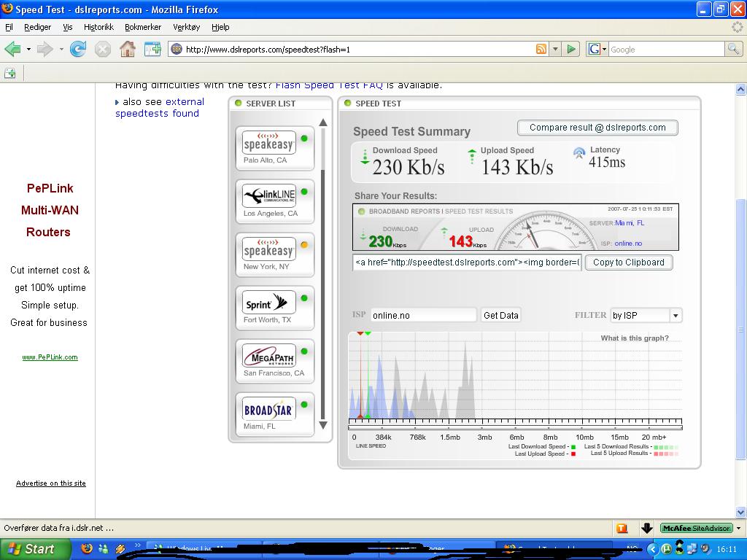The width and height of the screenshot is (747, 560).
Task: Select the Sprint Fort Worth server
Action: (275, 308)
